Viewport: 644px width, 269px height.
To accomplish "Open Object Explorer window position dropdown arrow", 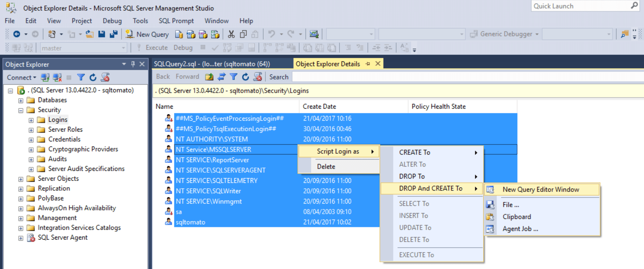I will click(x=124, y=64).
